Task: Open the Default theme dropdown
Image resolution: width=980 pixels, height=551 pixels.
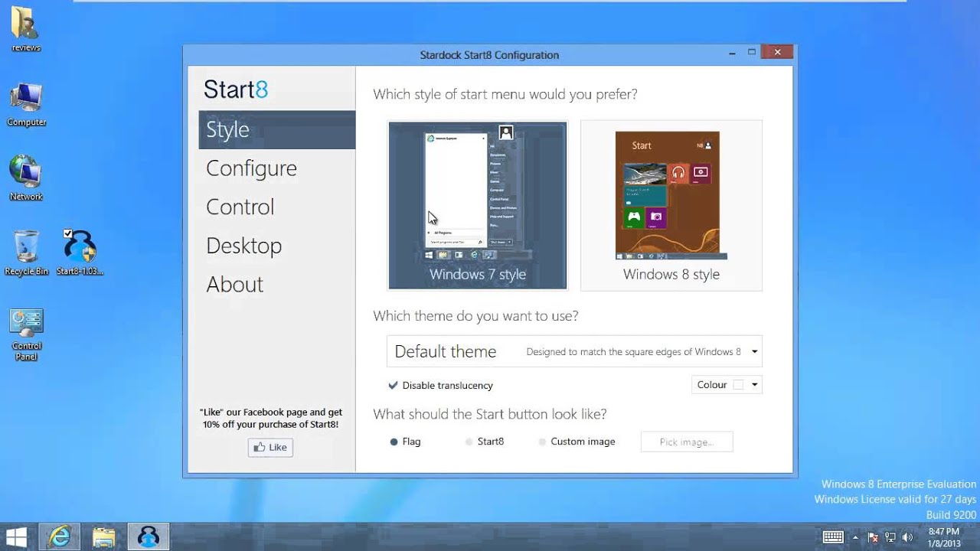Action: (574, 351)
